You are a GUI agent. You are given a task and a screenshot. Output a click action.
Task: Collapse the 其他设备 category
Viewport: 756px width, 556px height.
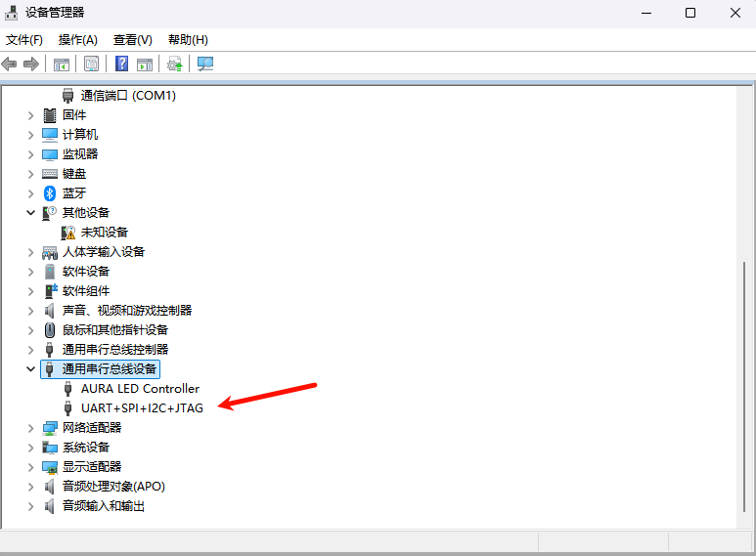pyautogui.click(x=31, y=212)
